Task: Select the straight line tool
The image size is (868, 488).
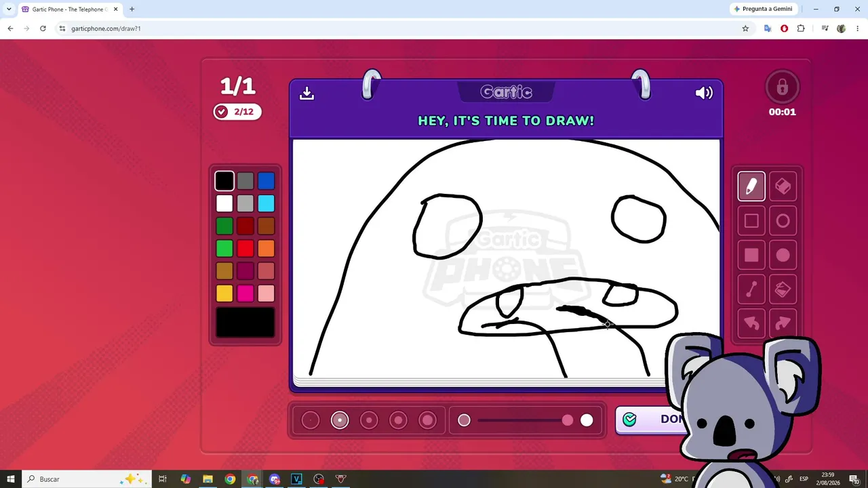Action: click(751, 289)
